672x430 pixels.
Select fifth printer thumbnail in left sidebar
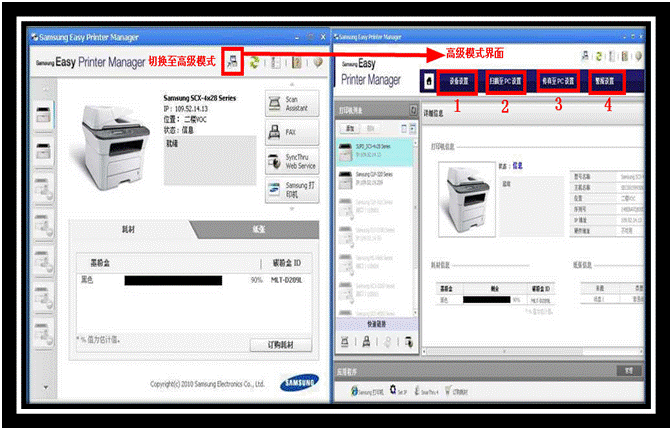point(43,259)
